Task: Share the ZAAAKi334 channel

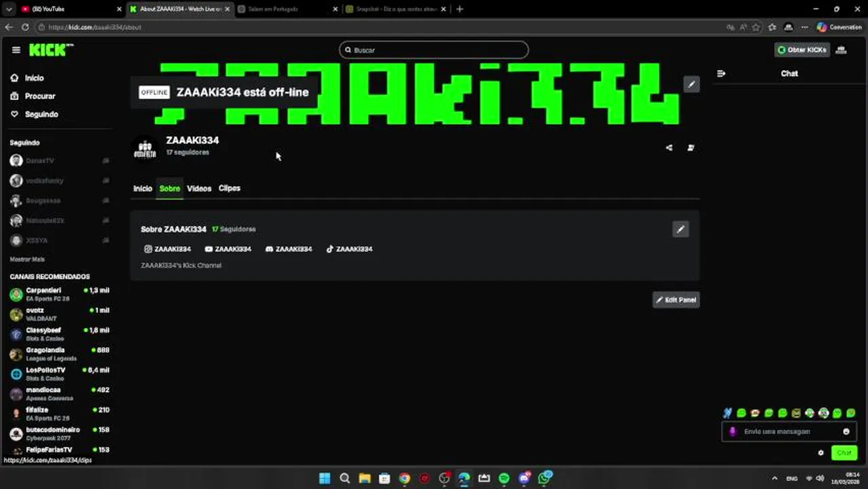Action: pos(669,147)
